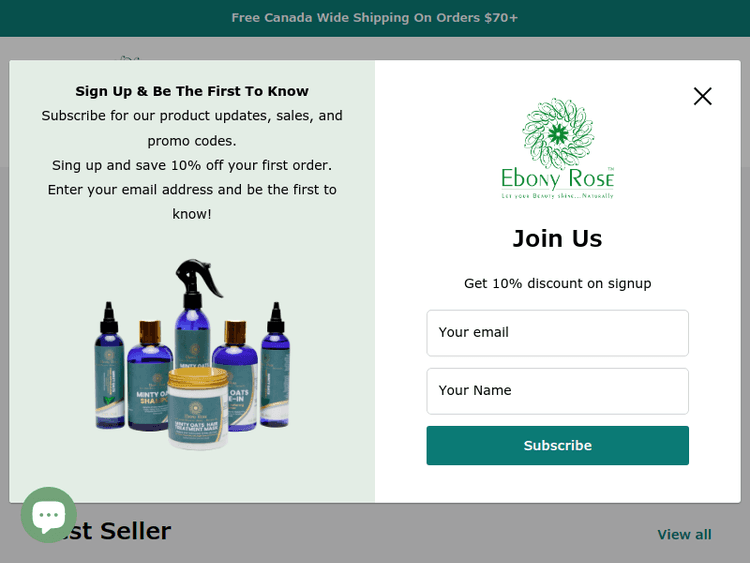Focus the Your email field
Screen dimensions: 750x563
(557, 333)
